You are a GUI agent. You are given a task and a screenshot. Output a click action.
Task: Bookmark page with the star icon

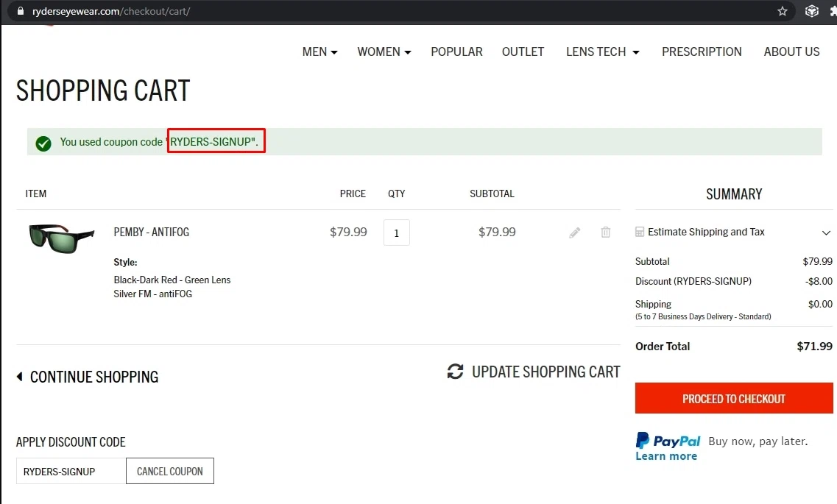point(782,11)
